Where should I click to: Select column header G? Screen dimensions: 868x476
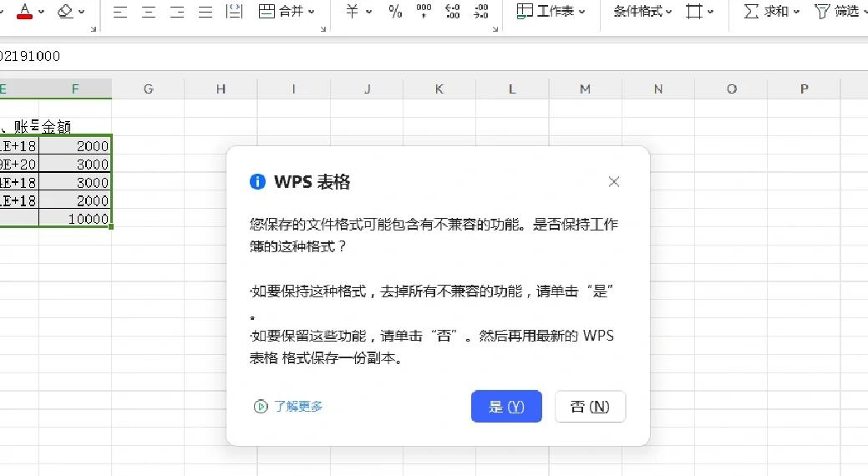[x=148, y=89]
